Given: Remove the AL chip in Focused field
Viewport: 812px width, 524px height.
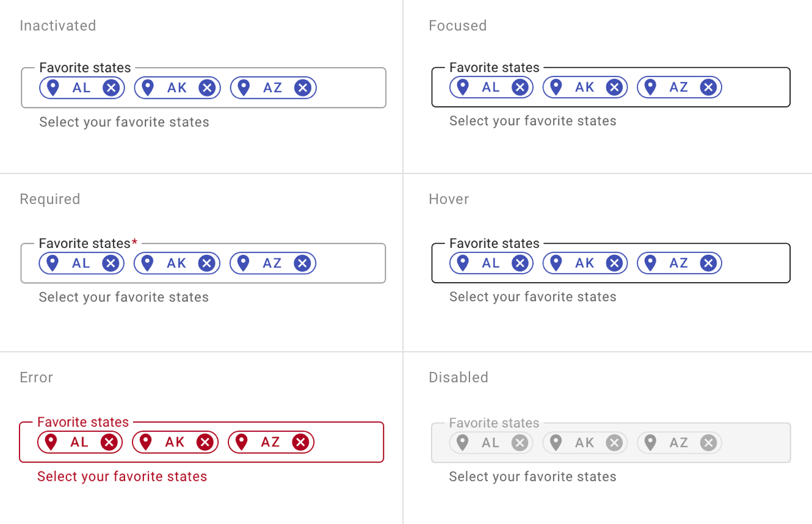Looking at the screenshot, I should pyautogui.click(x=520, y=87).
